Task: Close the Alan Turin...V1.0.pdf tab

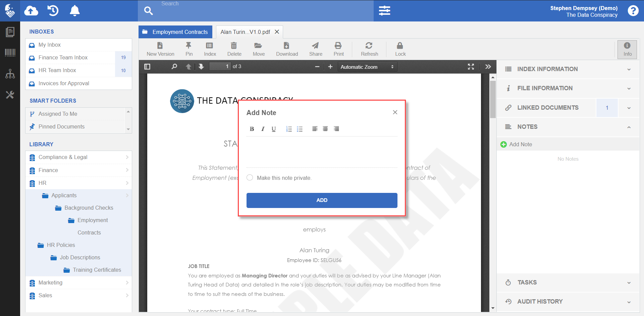Action: (x=277, y=32)
